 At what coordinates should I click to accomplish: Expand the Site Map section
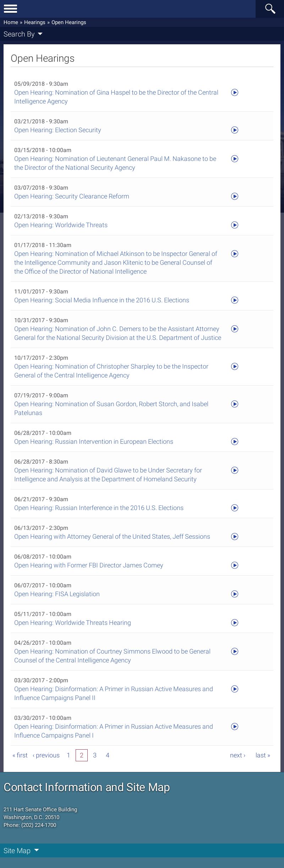point(21,851)
